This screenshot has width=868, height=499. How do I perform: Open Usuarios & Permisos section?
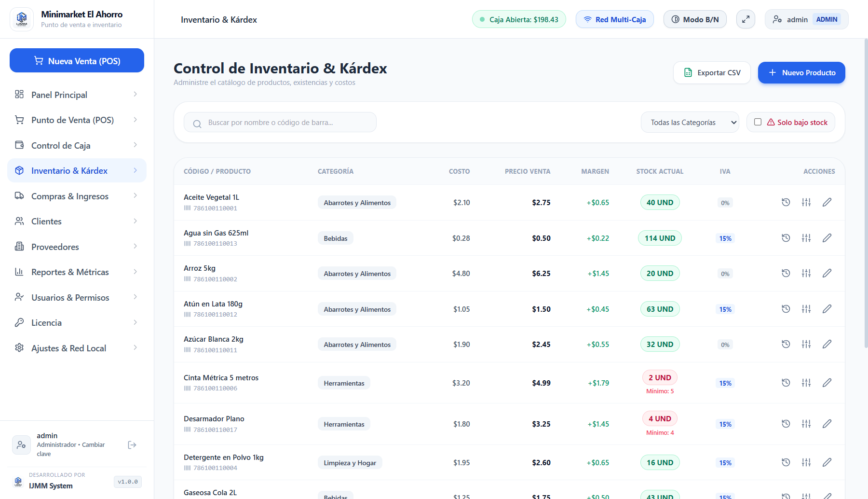pos(77,297)
